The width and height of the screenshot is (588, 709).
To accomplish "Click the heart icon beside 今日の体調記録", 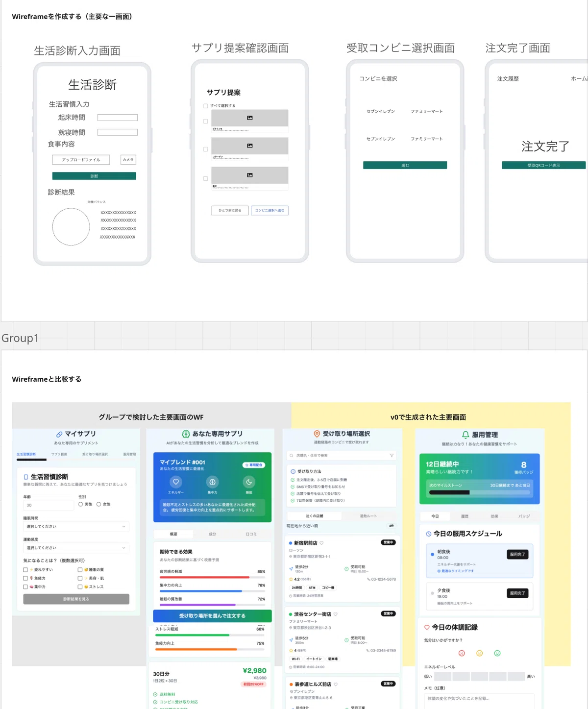I will point(427,627).
